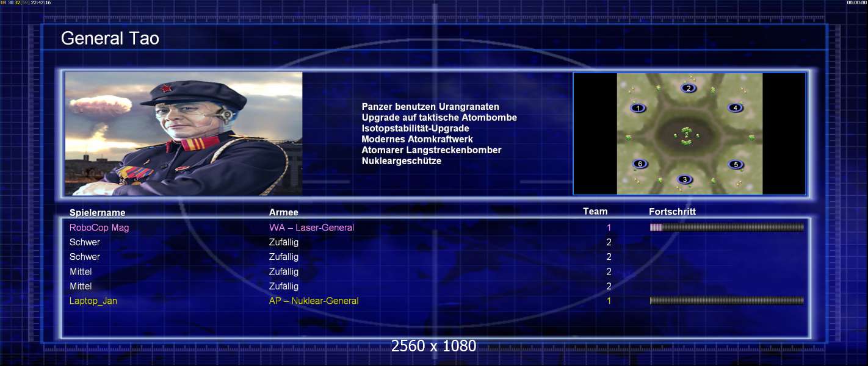Click the "Spielername" column header
Image resolution: width=868 pixels, height=366 pixels.
point(97,213)
